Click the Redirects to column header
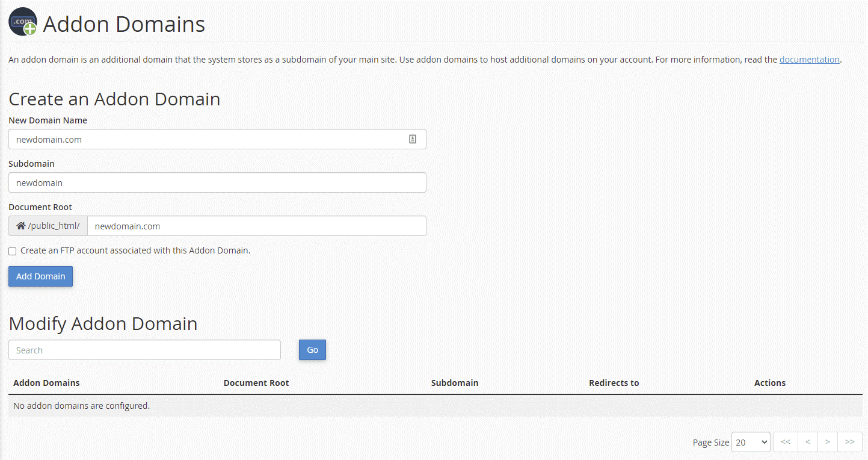Image resolution: width=868 pixels, height=460 pixels. 614,383
